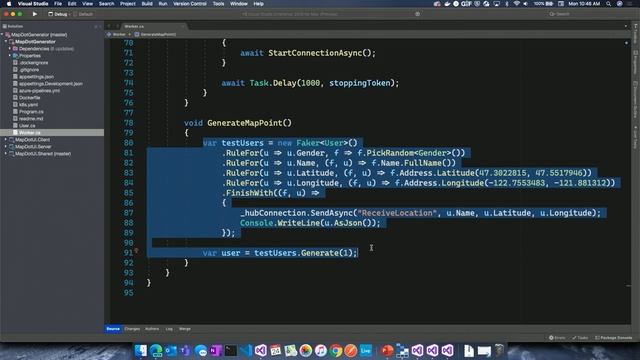640x360 pixels.
Task: Open Outlook from the dock
Action: [171, 350]
